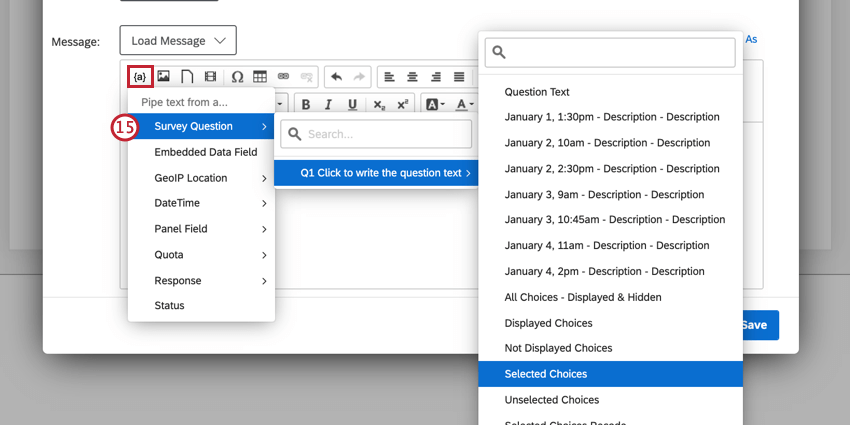850x425 pixels.
Task: Expand the Quota submenu
Action: point(201,255)
